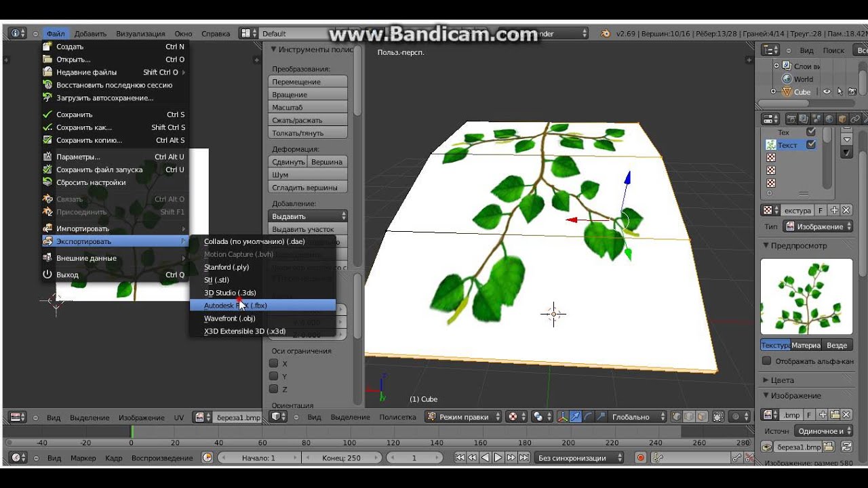The height and width of the screenshot is (488, 868).
Task: Open the Файл menu
Action: click(56, 33)
